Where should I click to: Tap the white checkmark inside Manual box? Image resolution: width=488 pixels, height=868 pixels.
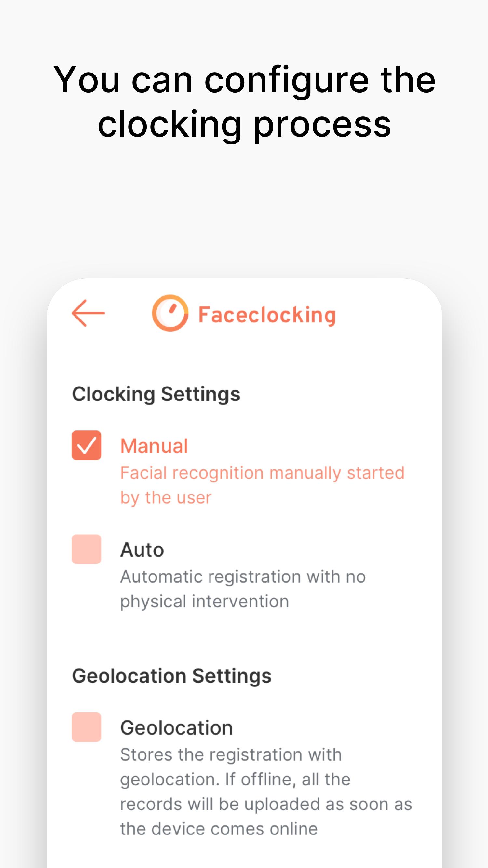(86, 445)
